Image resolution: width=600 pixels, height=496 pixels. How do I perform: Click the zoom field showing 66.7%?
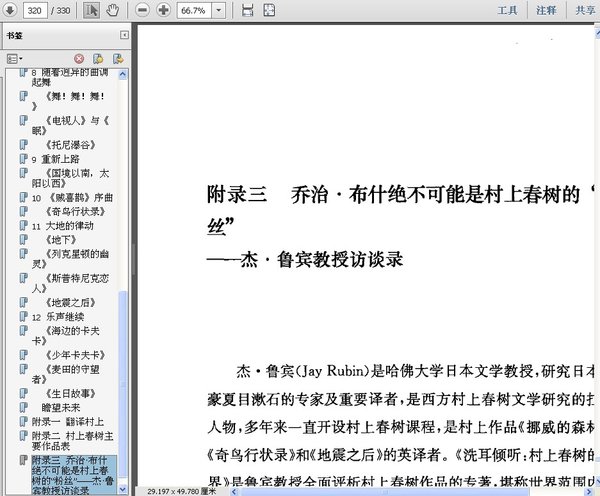194,10
